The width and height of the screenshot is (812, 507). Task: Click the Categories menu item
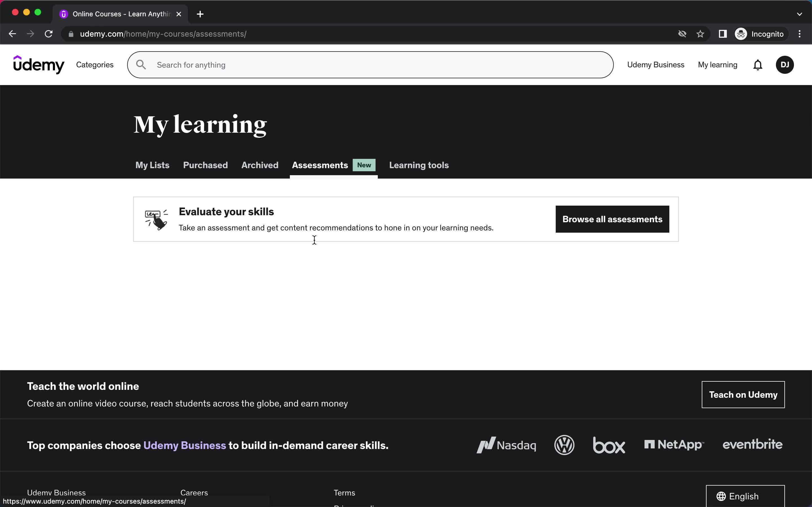click(x=95, y=65)
